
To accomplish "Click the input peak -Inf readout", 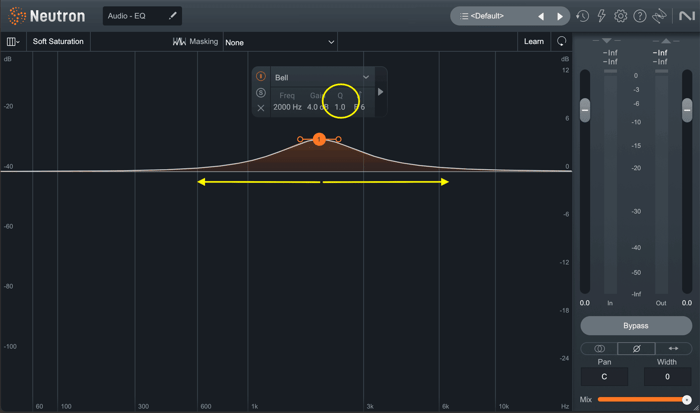I will [x=610, y=53].
